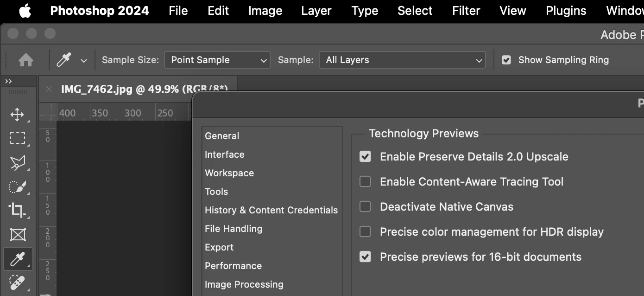This screenshot has width=644, height=296.
Task: Select Export preferences category
Action: [x=219, y=247]
